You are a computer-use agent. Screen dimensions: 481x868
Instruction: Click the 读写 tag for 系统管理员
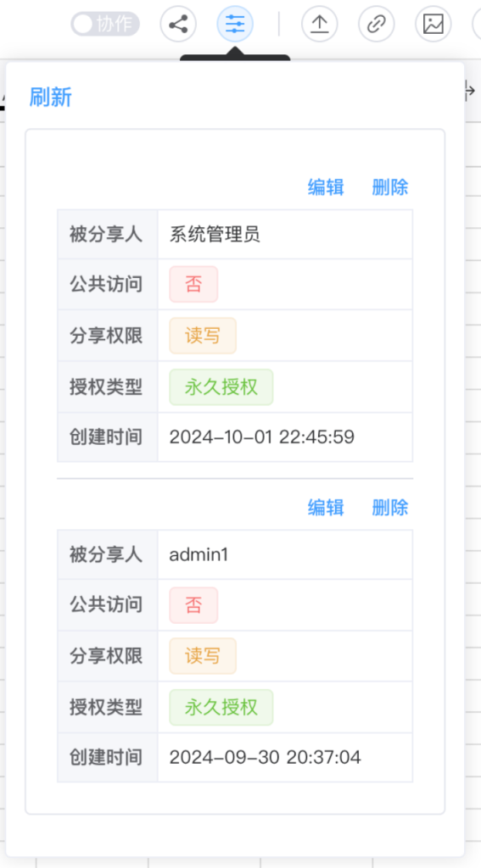(x=203, y=336)
